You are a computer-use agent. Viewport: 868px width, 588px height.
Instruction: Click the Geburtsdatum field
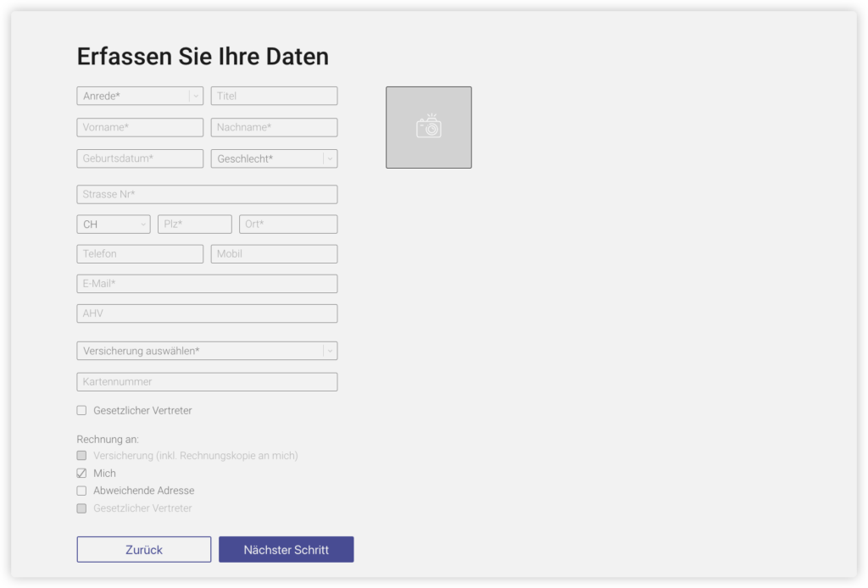140,158
